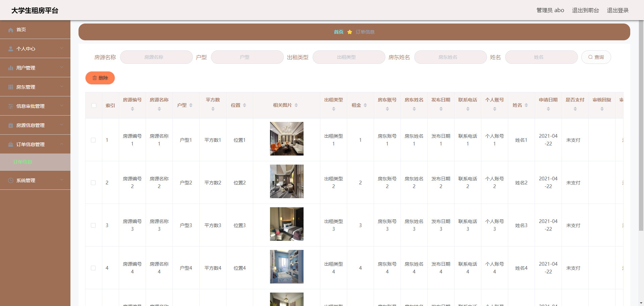Click the clipboard icon beside 房源信息管理
This screenshot has height=306, width=644.
click(11, 126)
